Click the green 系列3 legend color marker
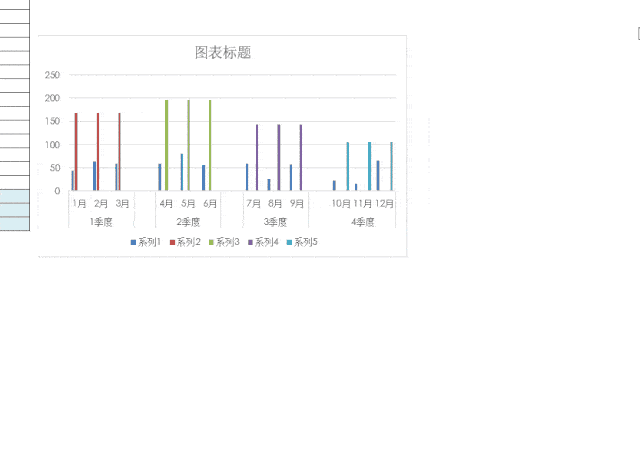 pyautogui.click(x=211, y=243)
